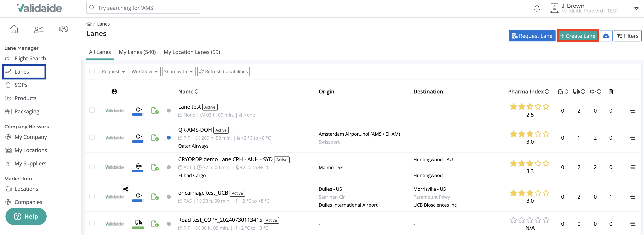Click the Road test_COPY N/A star rating

point(529,220)
